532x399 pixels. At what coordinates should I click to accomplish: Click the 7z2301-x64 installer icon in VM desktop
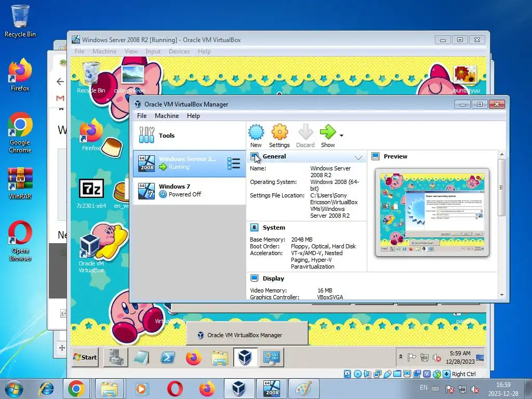click(91, 193)
